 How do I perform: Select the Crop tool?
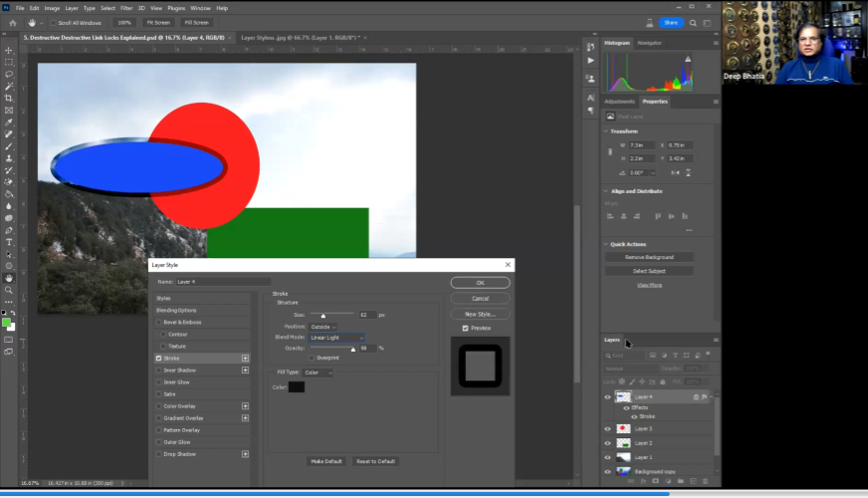pyautogui.click(x=9, y=98)
